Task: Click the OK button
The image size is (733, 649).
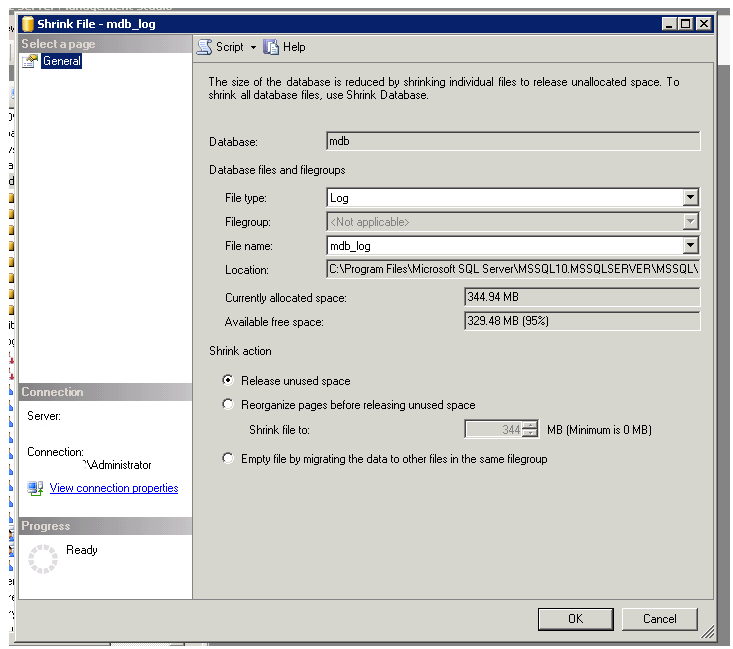Action: [575, 619]
